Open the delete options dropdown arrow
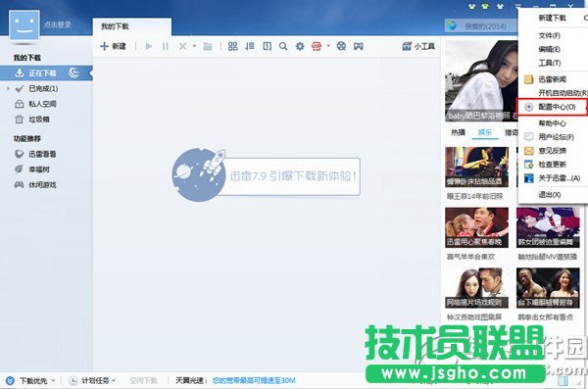Image resolution: width=588 pixels, height=389 pixels. (x=194, y=46)
